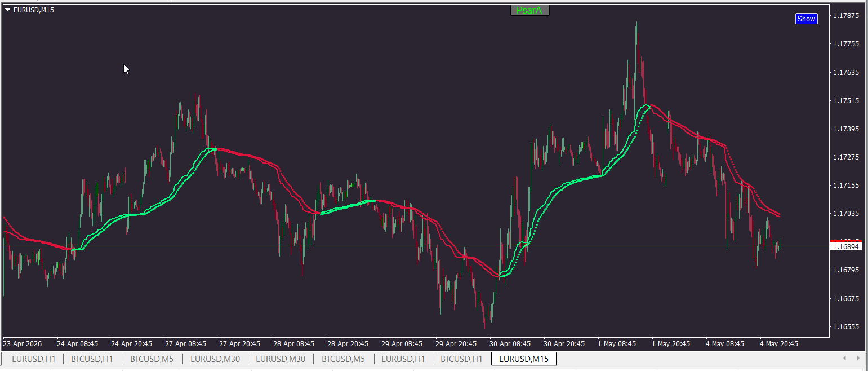Switch to the leftmost BTCUSD,M5 tab
The height and width of the screenshot is (371, 868).
click(152, 359)
